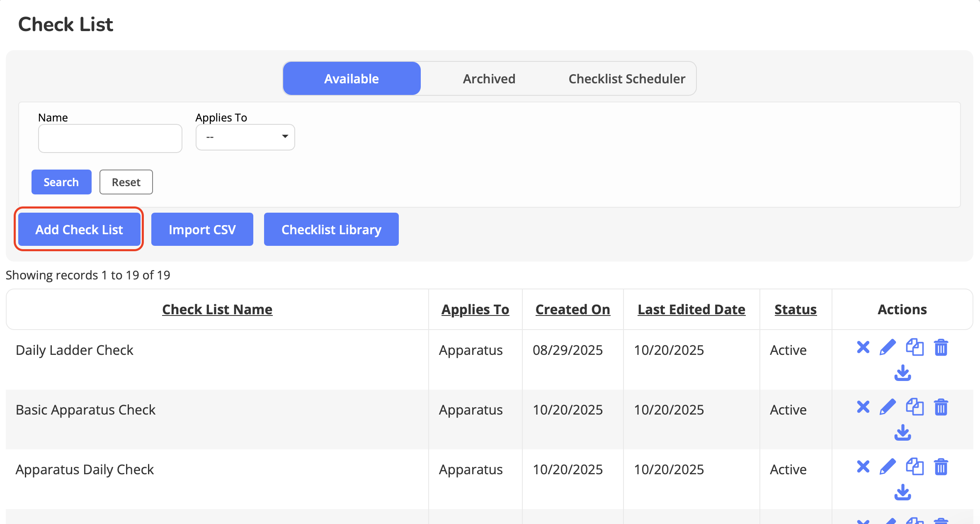Delete Apparatus Daily Check using trash icon
The height and width of the screenshot is (524, 980).
coord(941,466)
